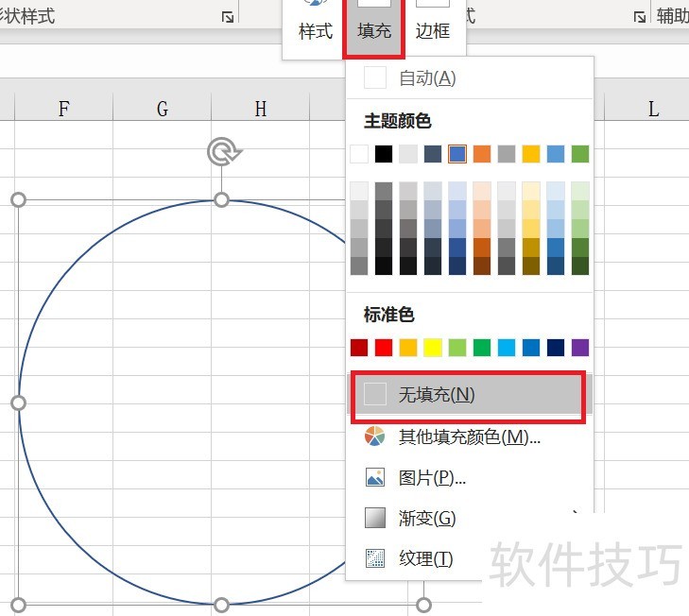This screenshot has width=689, height=616.
Task: Pick the dark red standard color
Action: (x=359, y=348)
